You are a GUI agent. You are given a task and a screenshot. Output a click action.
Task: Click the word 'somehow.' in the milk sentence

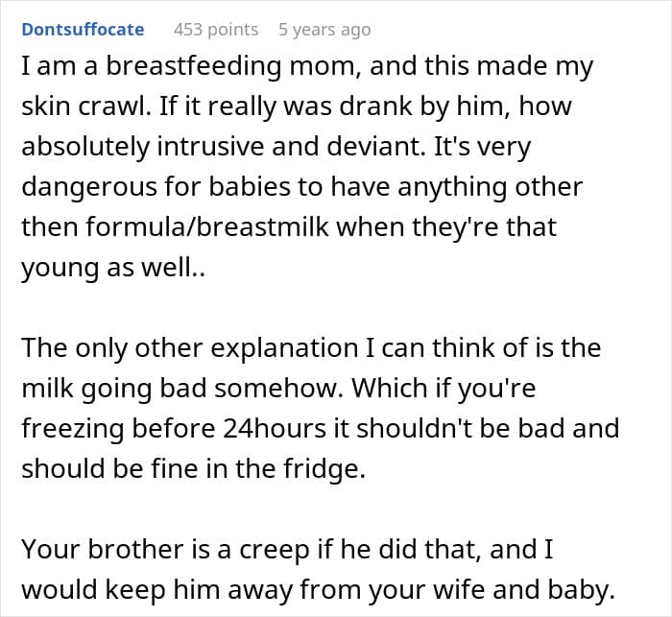point(279,388)
